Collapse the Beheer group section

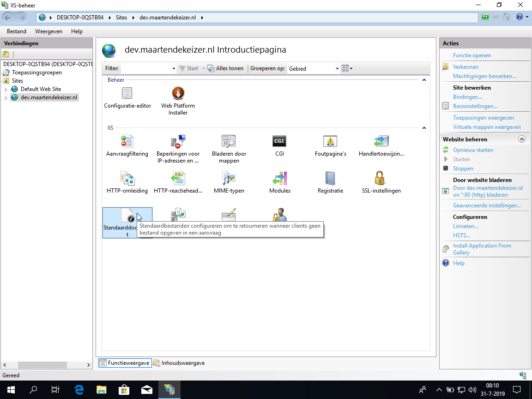pos(424,80)
